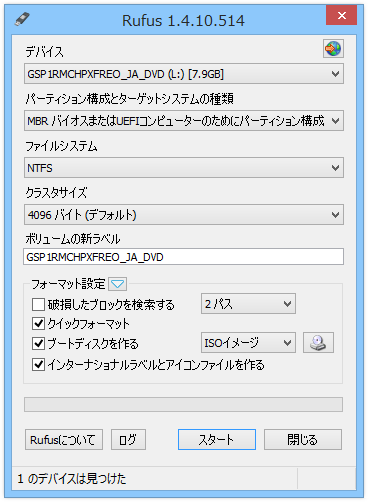Screen dimensions: 369x503
Task: Open the 2 パス dropdown
Action: pos(248,304)
